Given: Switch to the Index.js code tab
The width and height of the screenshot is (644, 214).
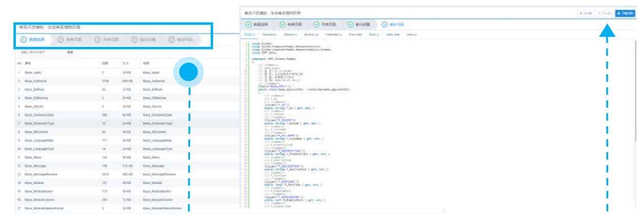Looking at the screenshot, I should (x=411, y=35).
